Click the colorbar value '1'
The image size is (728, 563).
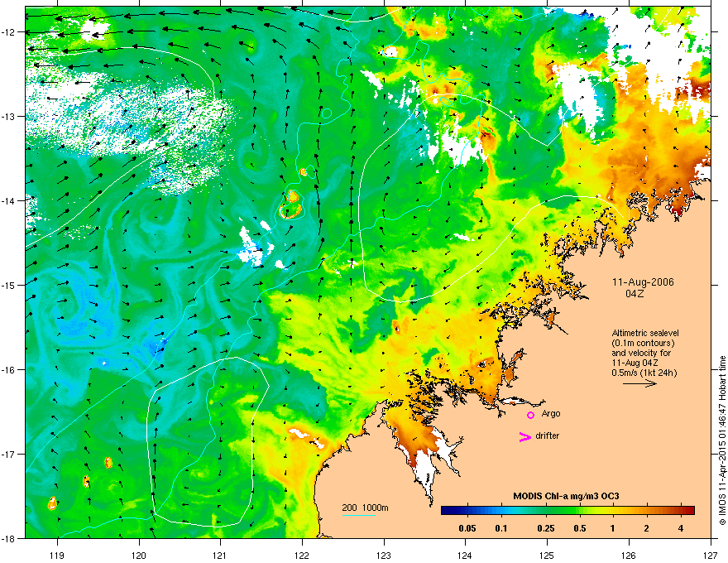(x=613, y=528)
